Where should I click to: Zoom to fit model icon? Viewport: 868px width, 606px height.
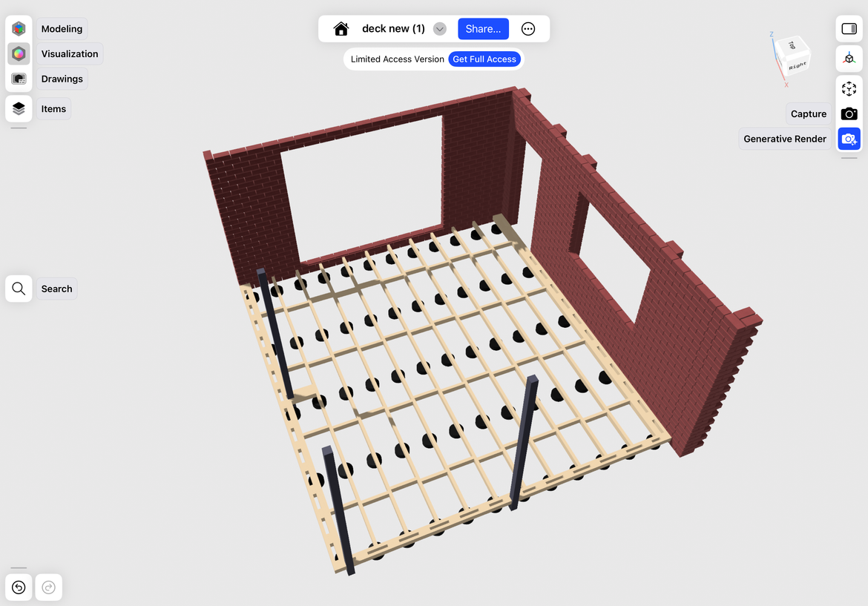point(849,88)
